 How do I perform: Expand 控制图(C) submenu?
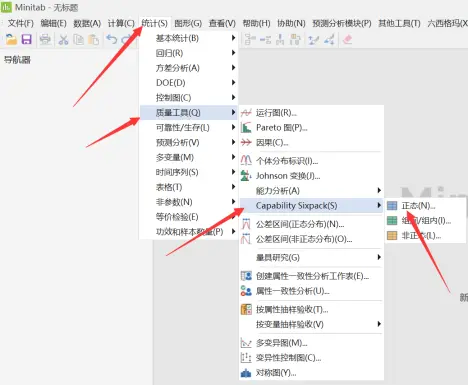coord(188,98)
